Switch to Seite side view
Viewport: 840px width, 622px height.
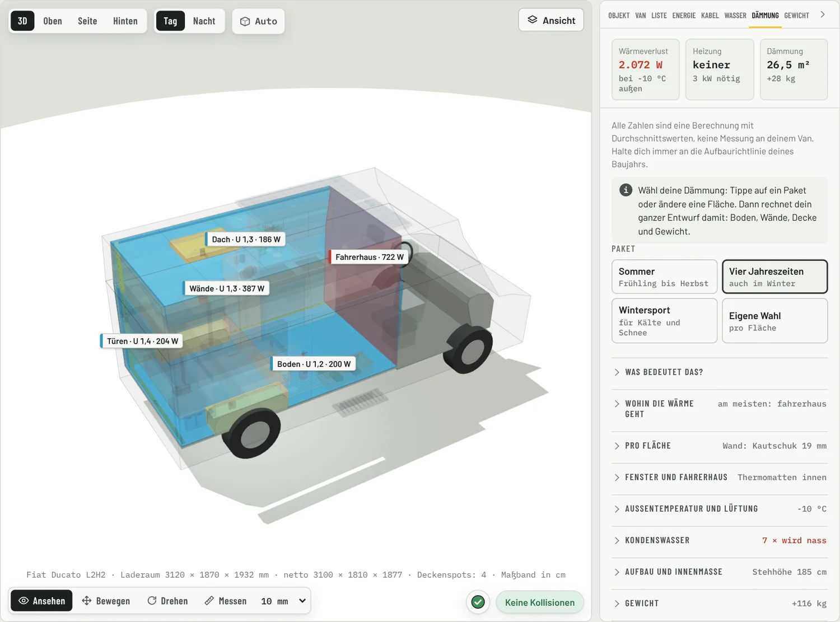coord(87,21)
